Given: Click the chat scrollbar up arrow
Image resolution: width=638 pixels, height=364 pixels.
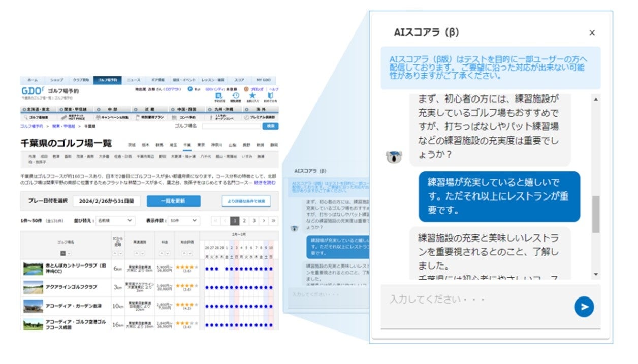Looking at the screenshot, I should (596, 101).
